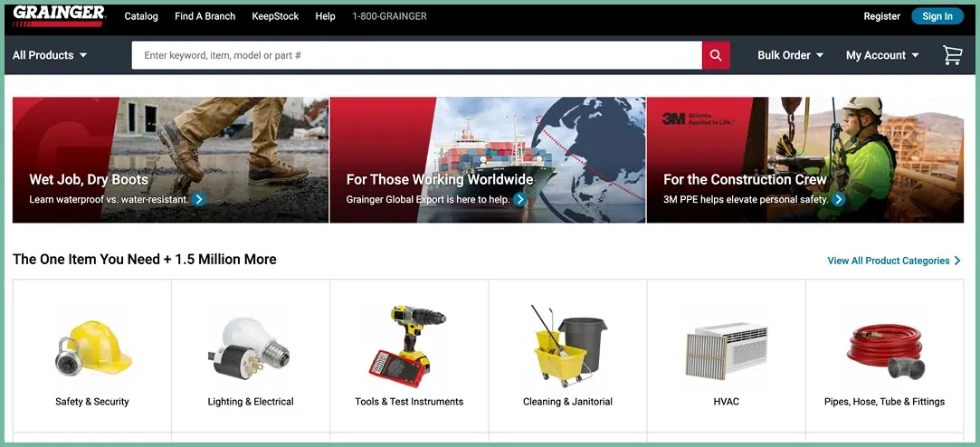Click the red search magnifier button
980x447 pixels.
point(715,55)
